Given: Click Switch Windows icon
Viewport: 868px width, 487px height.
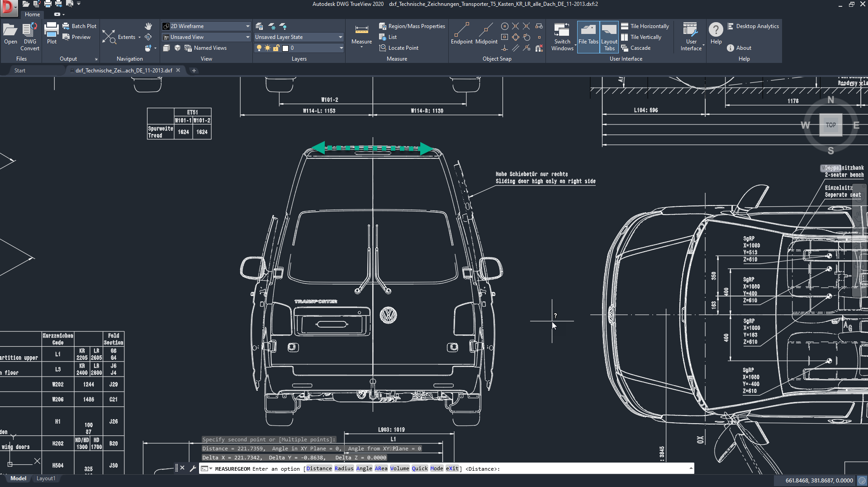Looking at the screenshot, I should pos(562,36).
